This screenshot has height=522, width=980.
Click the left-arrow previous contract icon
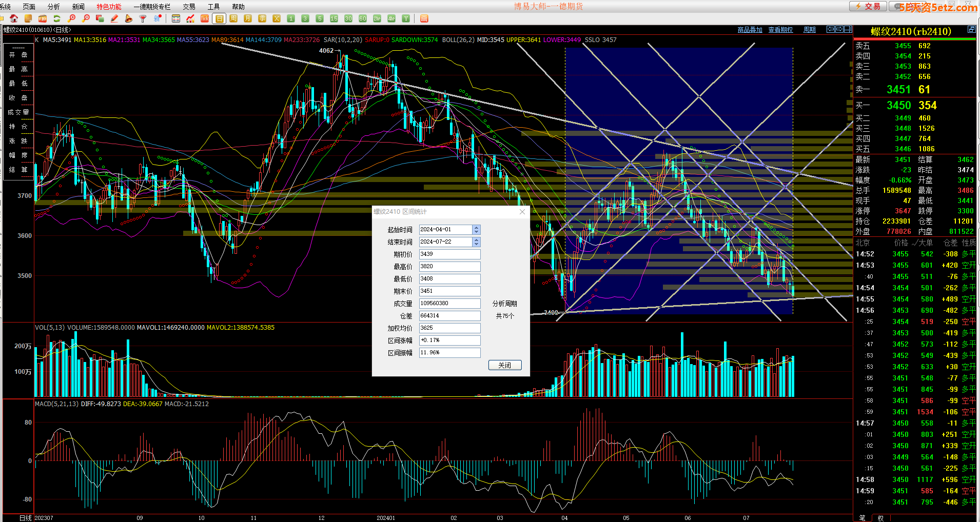pos(831,30)
